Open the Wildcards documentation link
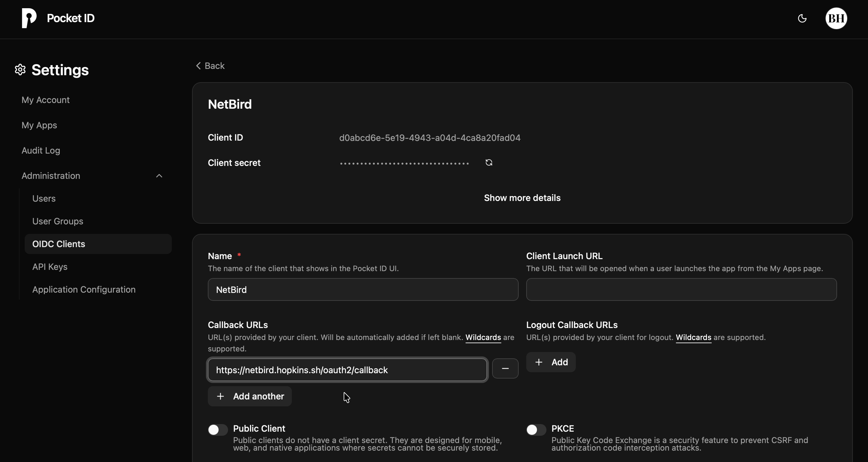Screen dimensions: 868x462 tap(483, 337)
